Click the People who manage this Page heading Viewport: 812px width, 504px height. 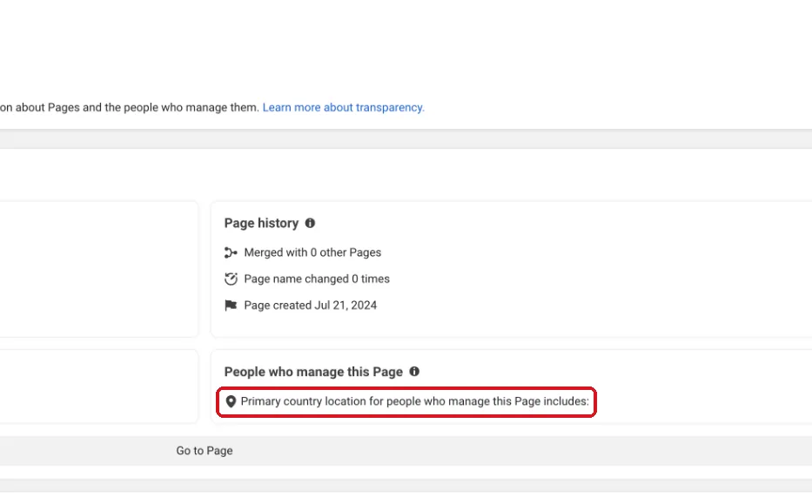tap(313, 372)
